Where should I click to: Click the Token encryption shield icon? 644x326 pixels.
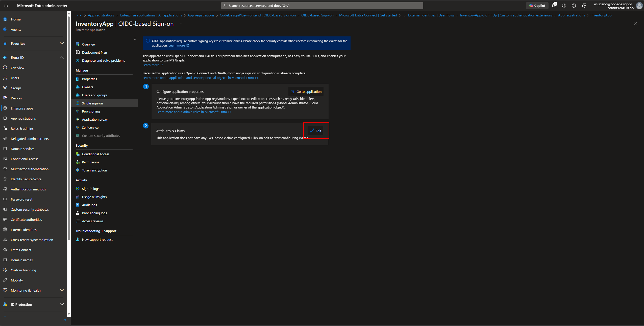(x=78, y=170)
